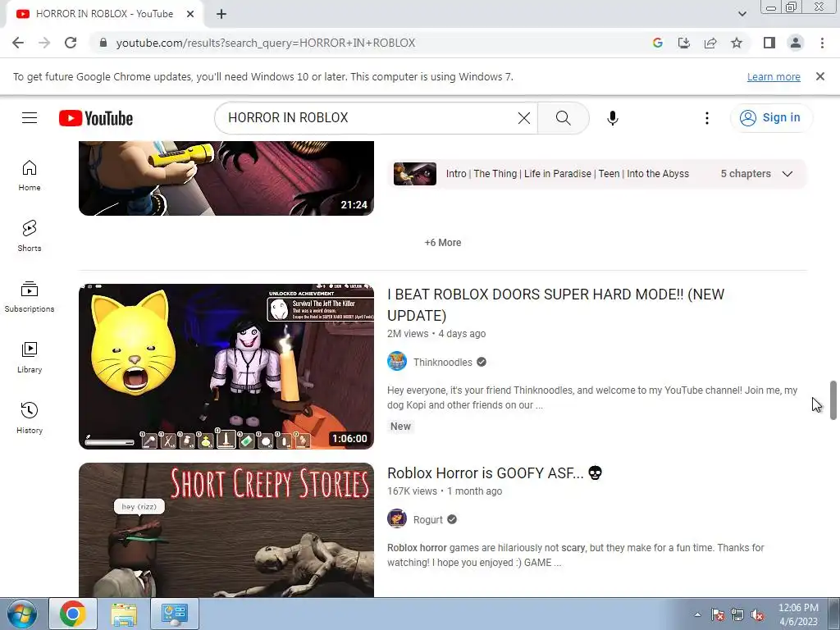Click the 'New' badge on the Doors video
Viewport: 840px width, 630px height.
pyautogui.click(x=400, y=427)
